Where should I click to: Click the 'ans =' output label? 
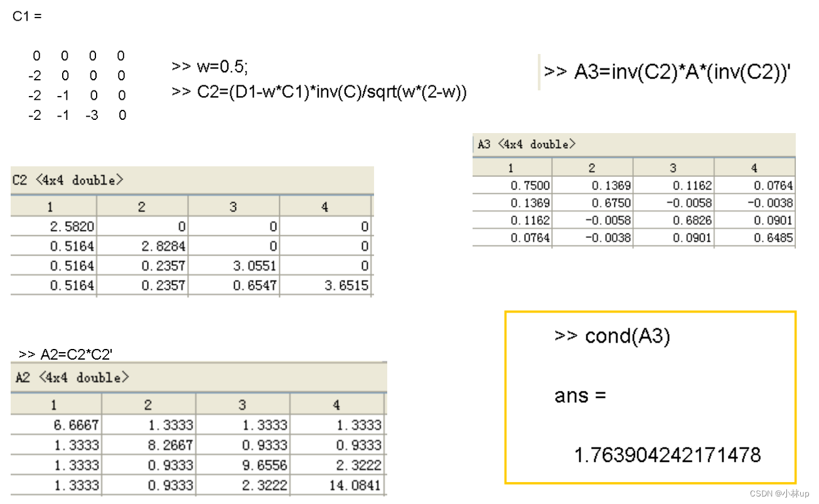(580, 395)
